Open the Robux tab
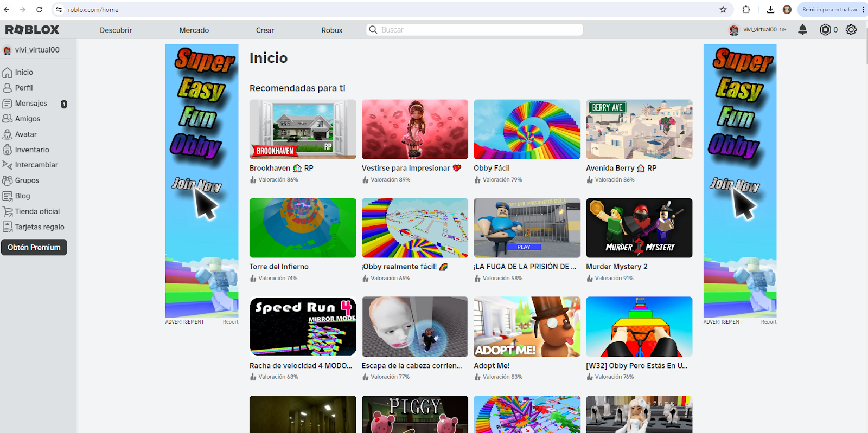Image resolution: width=868 pixels, height=433 pixels. click(332, 30)
